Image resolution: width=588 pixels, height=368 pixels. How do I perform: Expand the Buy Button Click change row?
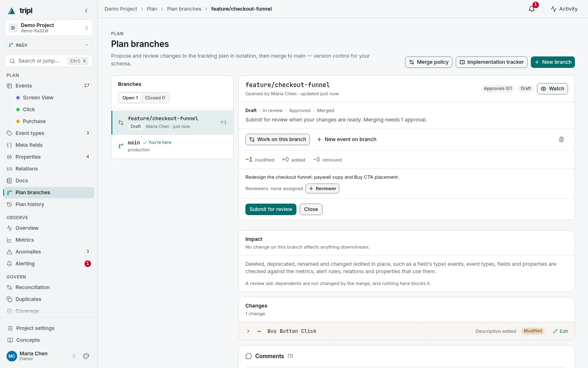point(248,331)
